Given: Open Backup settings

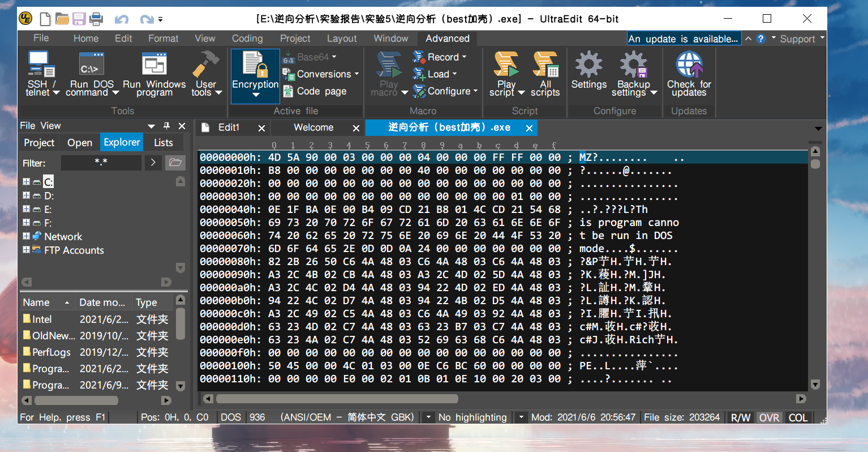Looking at the screenshot, I should tap(633, 74).
